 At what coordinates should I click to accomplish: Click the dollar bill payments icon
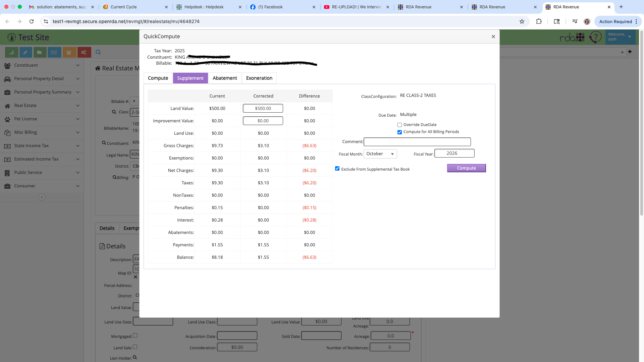(54, 52)
